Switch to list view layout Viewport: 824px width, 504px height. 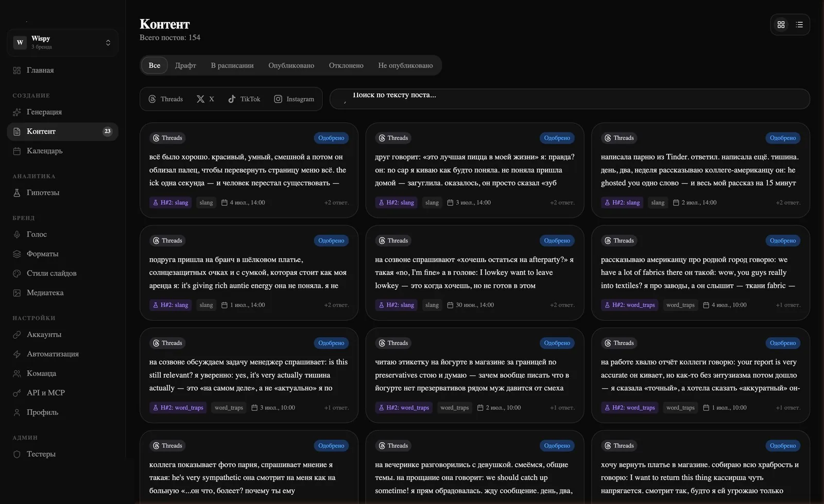point(799,25)
